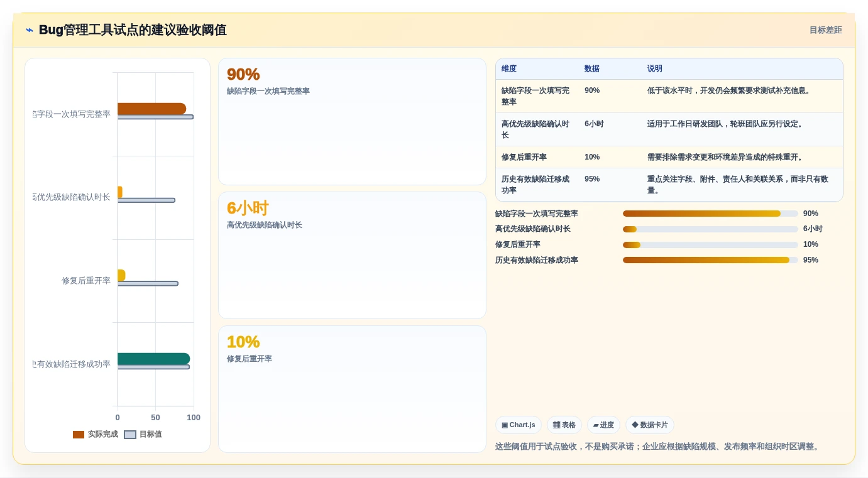Click description about 需求变更和环境差异
This screenshot has width=868, height=478.
(x=725, y=157)
